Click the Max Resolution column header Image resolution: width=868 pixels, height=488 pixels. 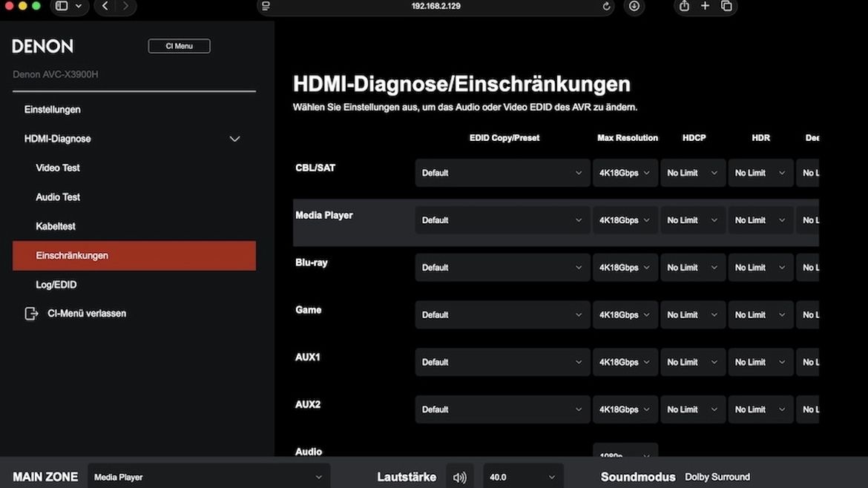627,138
